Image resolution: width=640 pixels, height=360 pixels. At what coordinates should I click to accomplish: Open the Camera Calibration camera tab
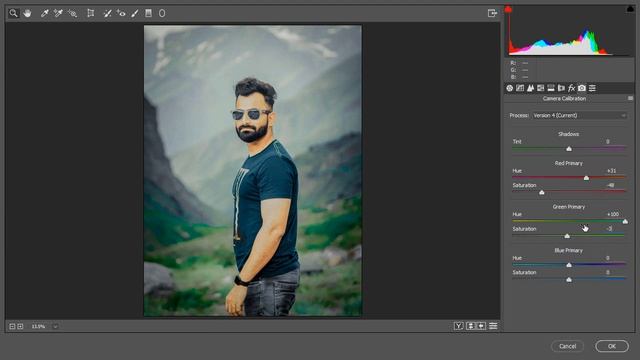582,88
